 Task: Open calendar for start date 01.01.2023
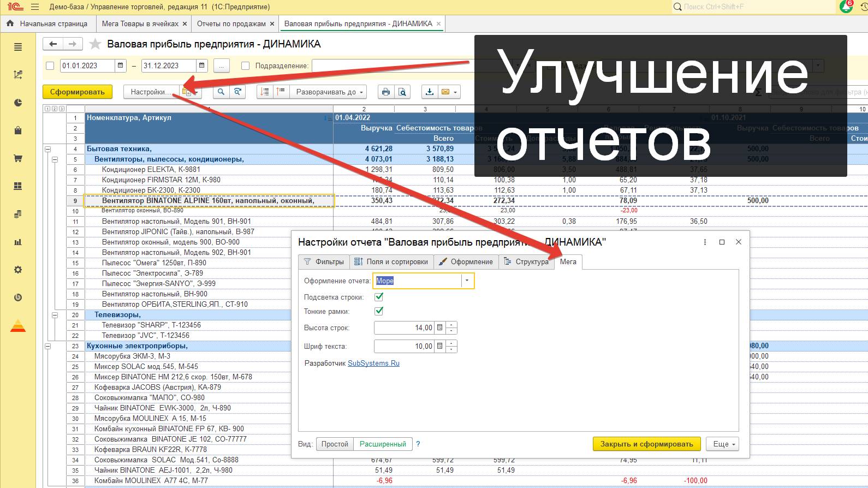121,66
